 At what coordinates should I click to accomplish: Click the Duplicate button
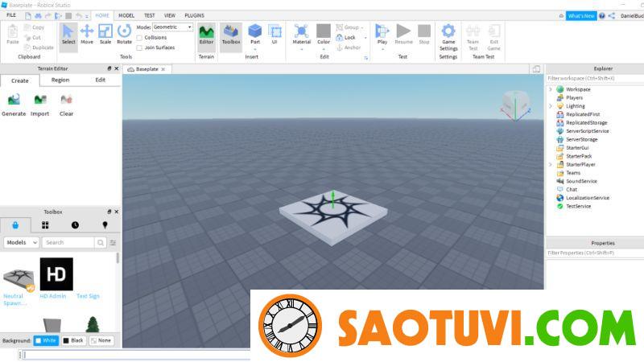pyautogui.click(x=39, y=47)
